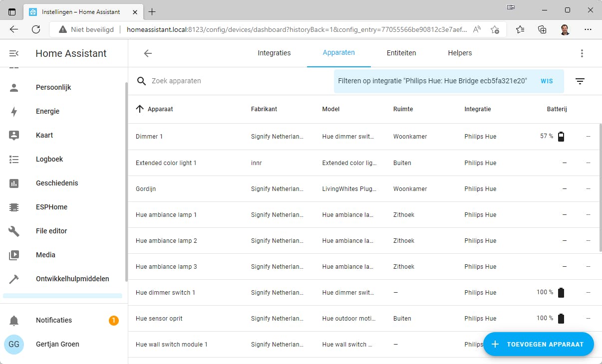
Task: Collapse the Home Assistant sidebar menu
Action: point(14,53)
